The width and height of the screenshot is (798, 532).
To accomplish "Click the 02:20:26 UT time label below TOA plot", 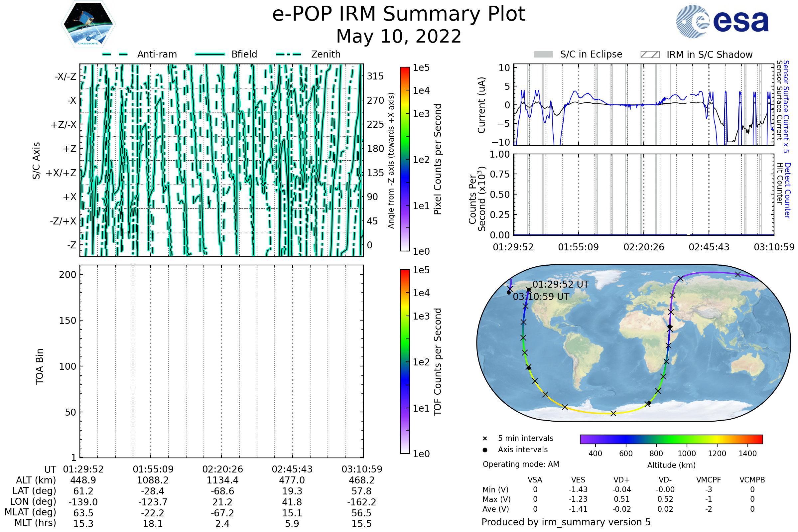I will (222, 469).
